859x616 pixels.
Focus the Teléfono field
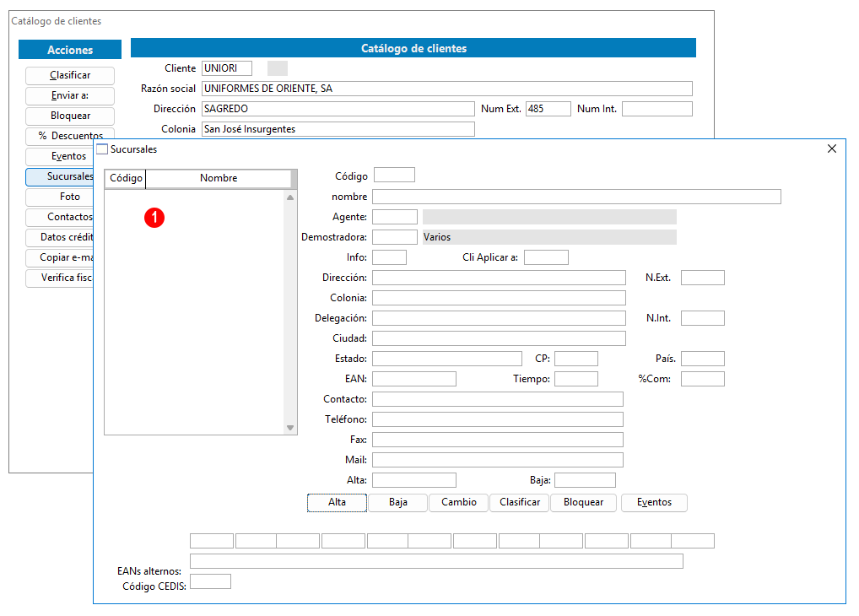(498, 419)
